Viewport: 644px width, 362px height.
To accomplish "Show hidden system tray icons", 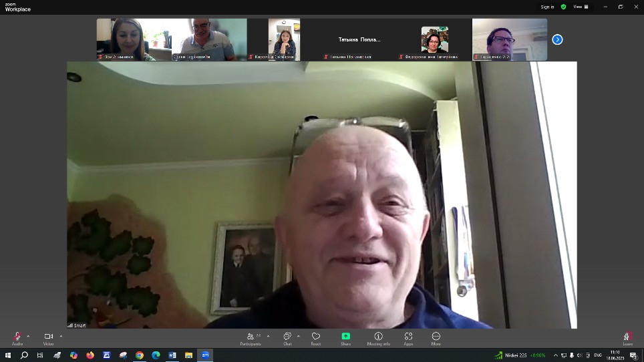I will click(555, 355).
